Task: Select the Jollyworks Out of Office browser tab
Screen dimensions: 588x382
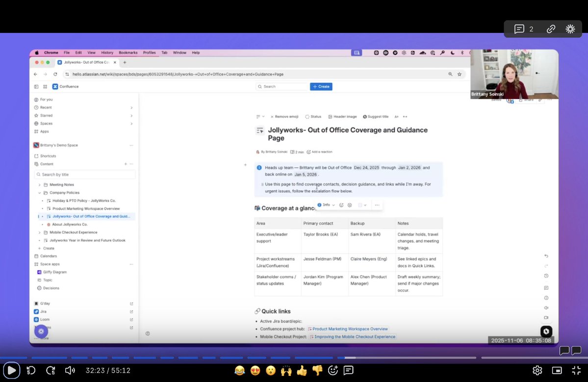Action: tap(87, 62)
